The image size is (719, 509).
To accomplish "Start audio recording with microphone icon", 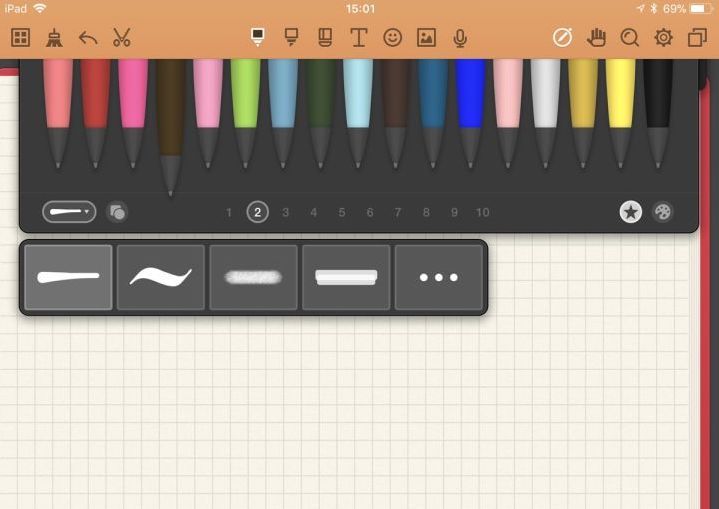I will click(460, 38).
